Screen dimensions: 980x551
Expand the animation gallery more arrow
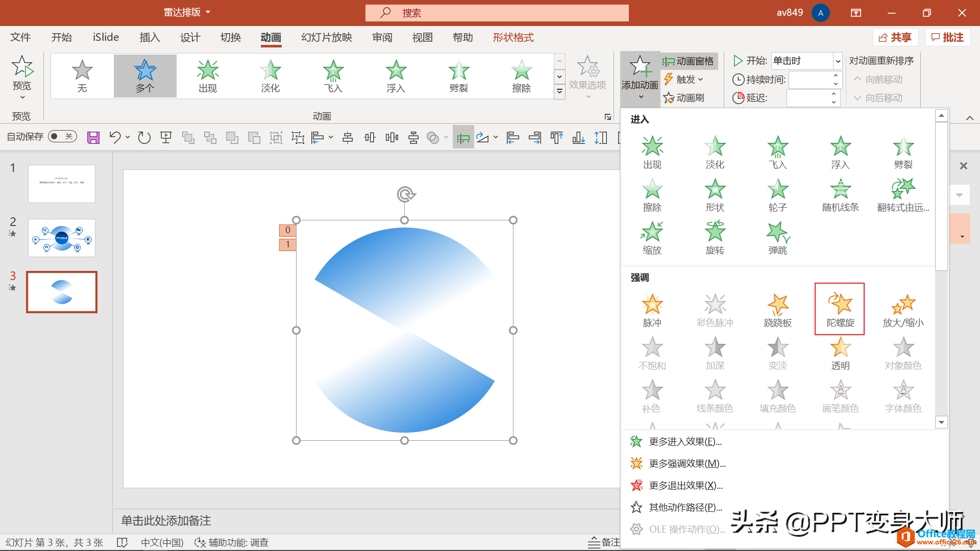click(559, 92)
